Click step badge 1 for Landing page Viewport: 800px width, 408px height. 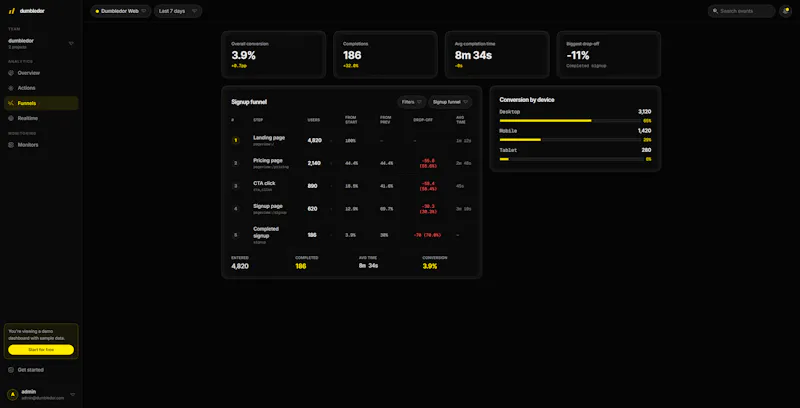pos(236,140)
